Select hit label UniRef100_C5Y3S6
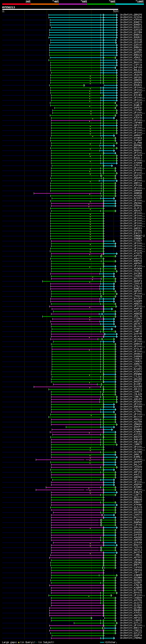146x644 pixels. (x=131, y=60)
